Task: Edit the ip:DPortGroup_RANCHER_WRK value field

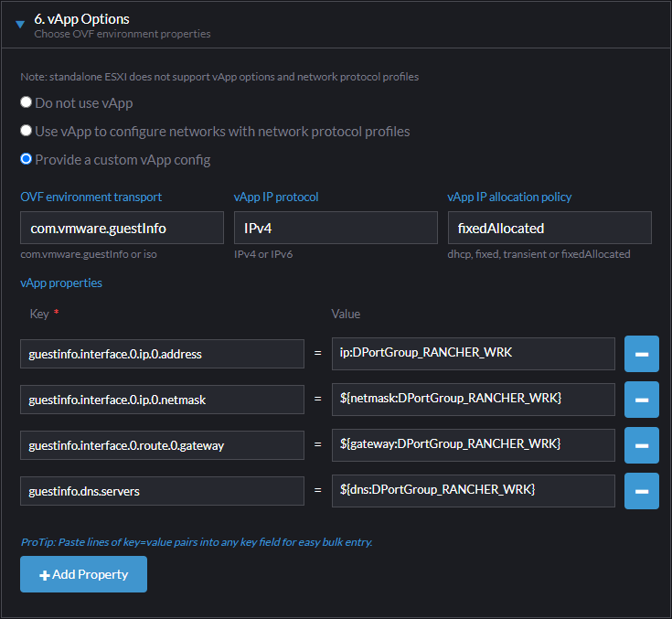Action: 473,354
